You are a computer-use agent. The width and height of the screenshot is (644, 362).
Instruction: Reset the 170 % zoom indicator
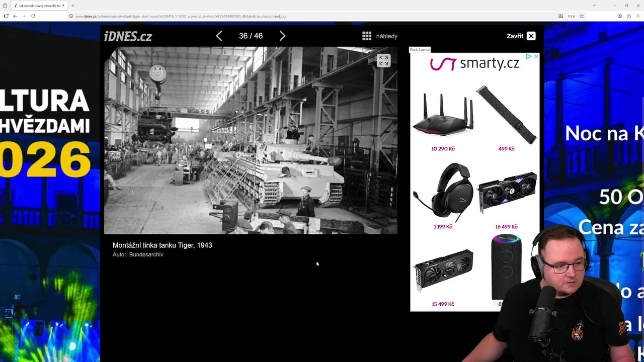pos(571,16)
